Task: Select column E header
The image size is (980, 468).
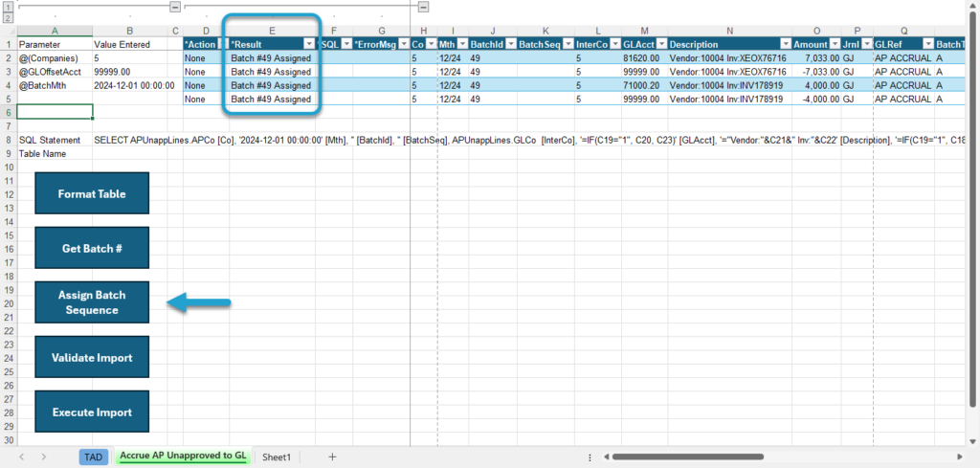Action: 272,32
